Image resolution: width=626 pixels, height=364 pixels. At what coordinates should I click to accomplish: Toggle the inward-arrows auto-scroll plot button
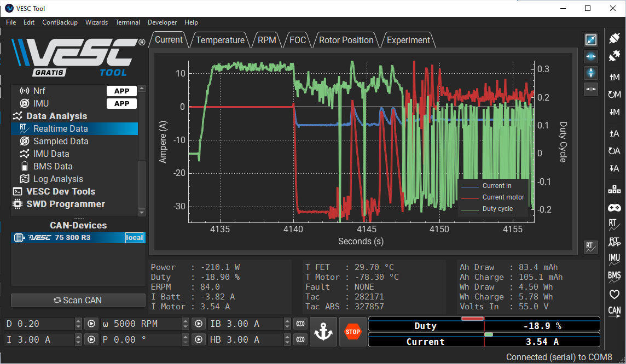[x=591, y=89]
